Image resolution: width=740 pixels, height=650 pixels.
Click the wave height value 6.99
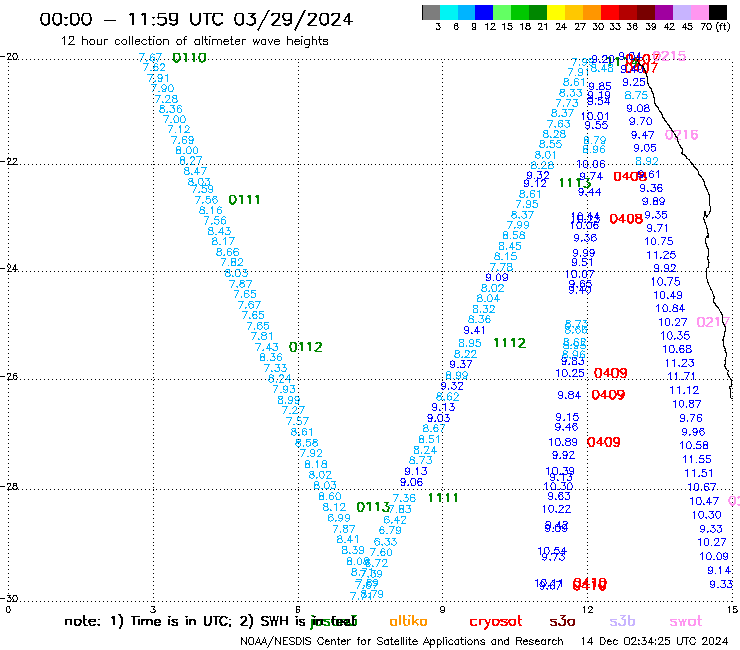point(339,518)
